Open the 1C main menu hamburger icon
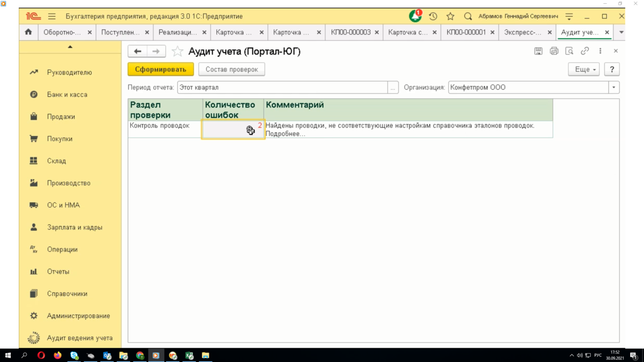 tap(52, 17)
